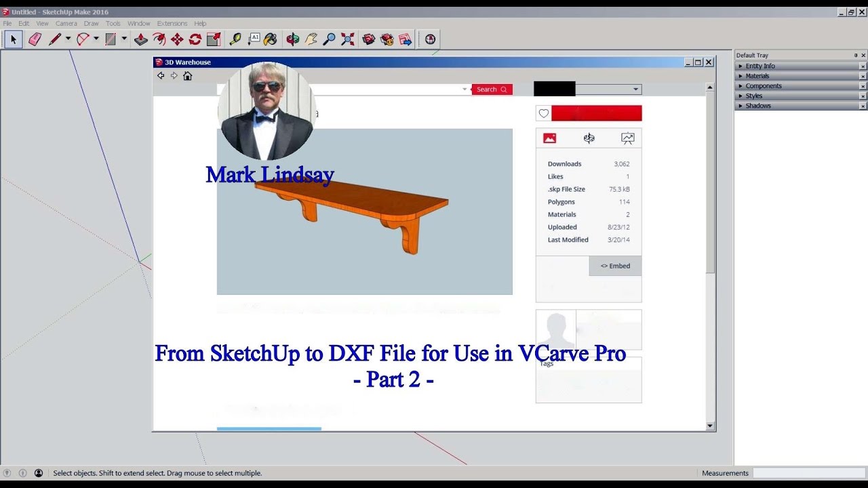Activate the Rotate tool
Screen dimensions: 868x488
pyautogui.click(x=195, y=39)
